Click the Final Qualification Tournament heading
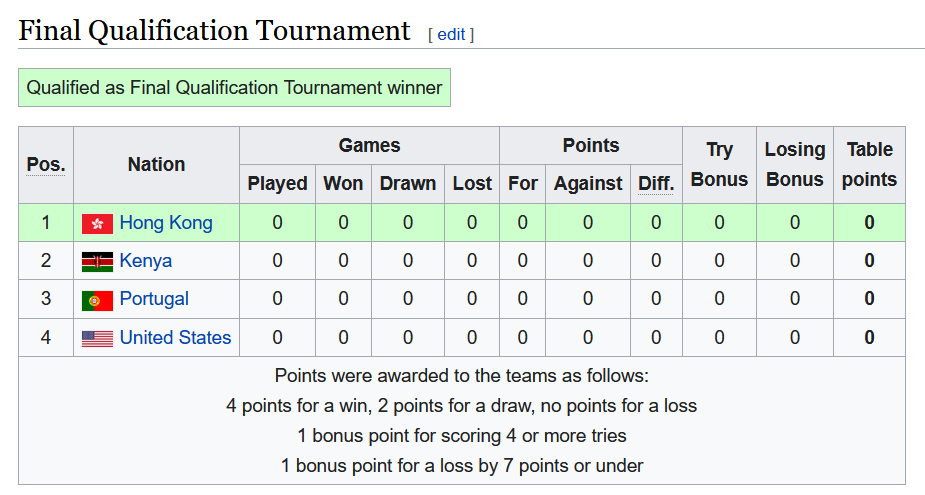The image size is (925, 495). (214, 31)
